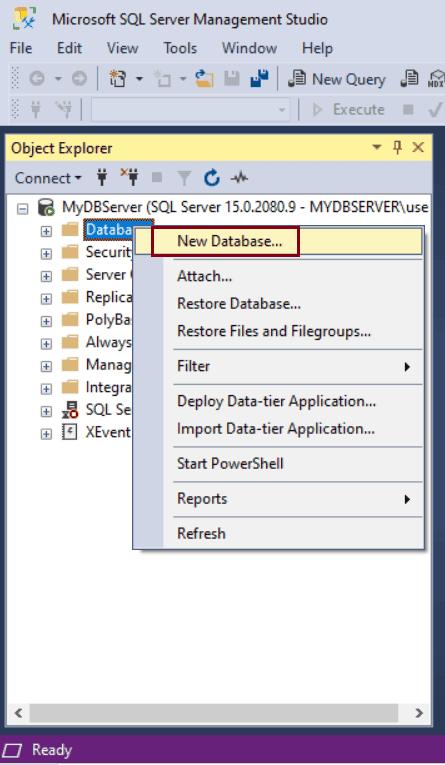This screenshot has height=765, width=445.
Task: Click the toolbar connect plug icon
Action: (x=36, y=109)
